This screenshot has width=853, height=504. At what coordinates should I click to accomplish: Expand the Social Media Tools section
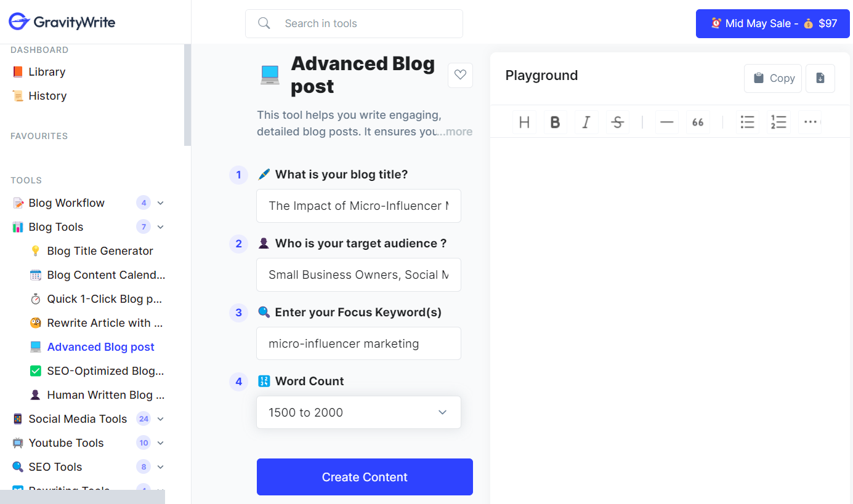pyautogui.click(x=161, y=419)
